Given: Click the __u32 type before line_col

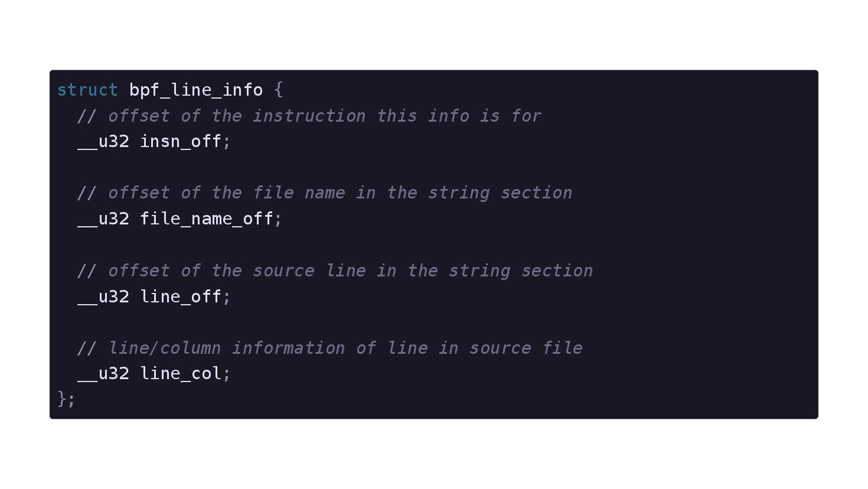Looking at the screenshot, I should pyautogui.click(x=103, y=374).
